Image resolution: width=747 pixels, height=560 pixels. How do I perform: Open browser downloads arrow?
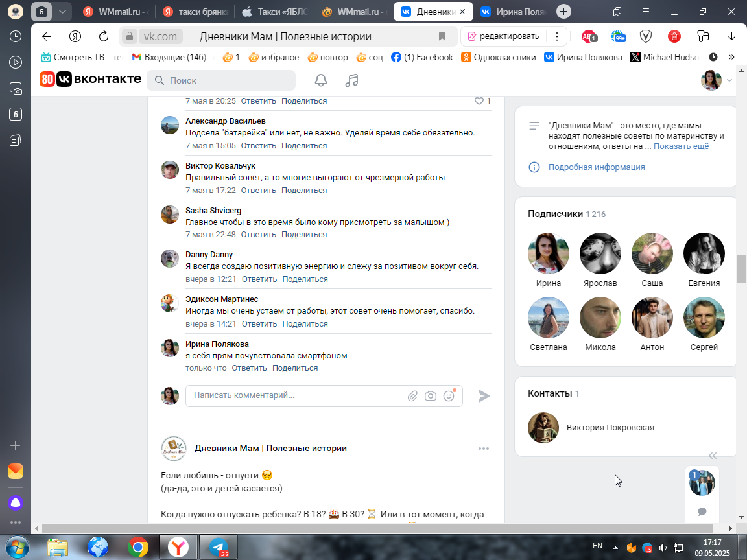(x=731, y=37)
